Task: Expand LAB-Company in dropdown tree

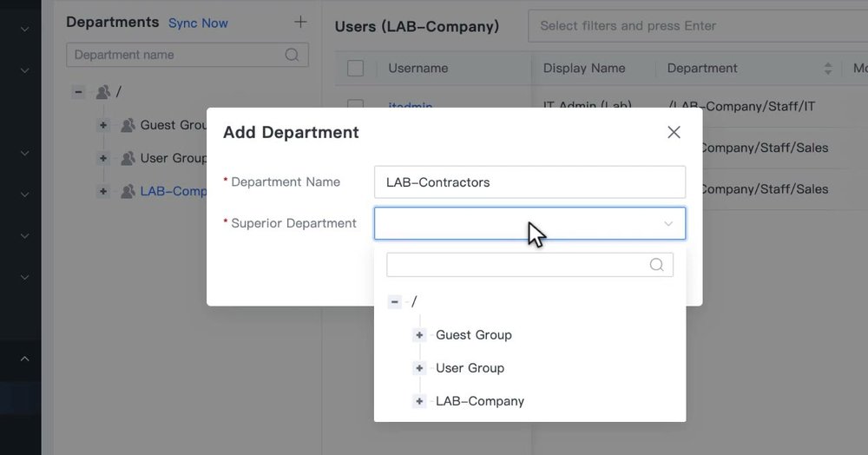Action: 419,401
